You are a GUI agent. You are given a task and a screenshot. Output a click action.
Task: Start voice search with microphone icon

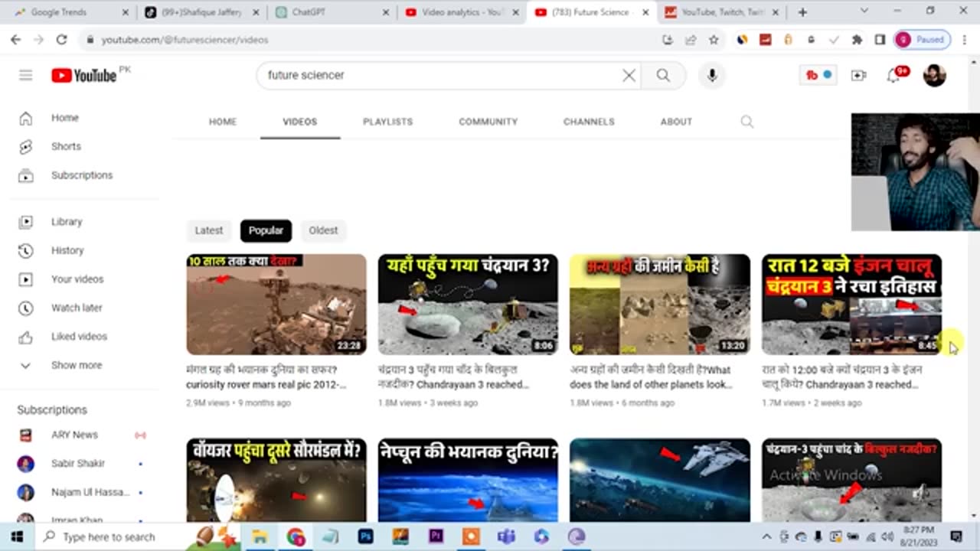pyautogui.click(x=712, y=75)
